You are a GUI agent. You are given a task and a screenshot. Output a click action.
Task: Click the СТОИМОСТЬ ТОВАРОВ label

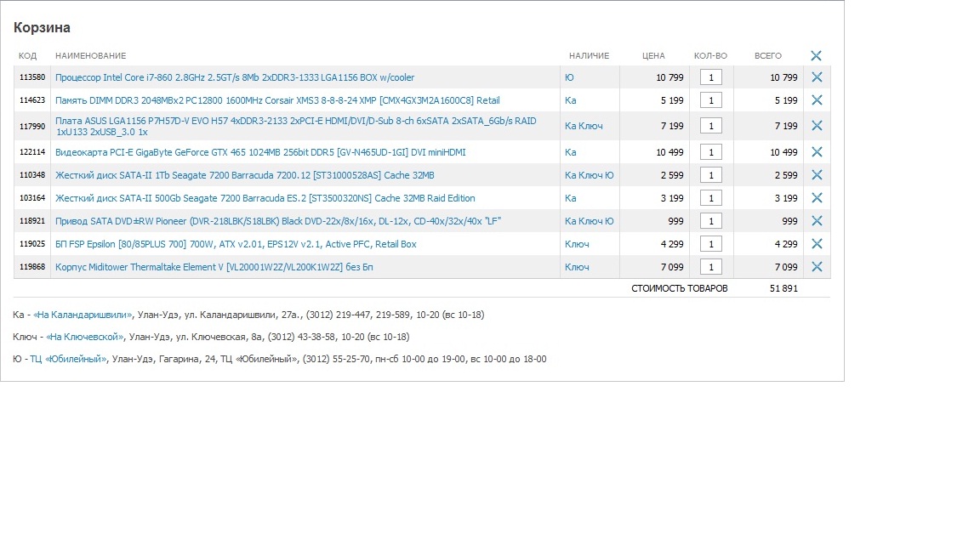(680, 288)
